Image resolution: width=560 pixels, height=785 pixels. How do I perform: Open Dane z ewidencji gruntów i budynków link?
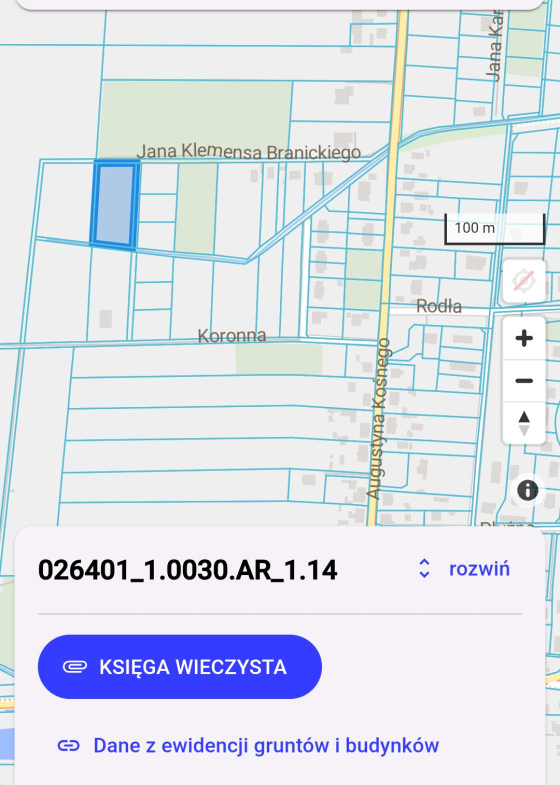click(266, 745)
